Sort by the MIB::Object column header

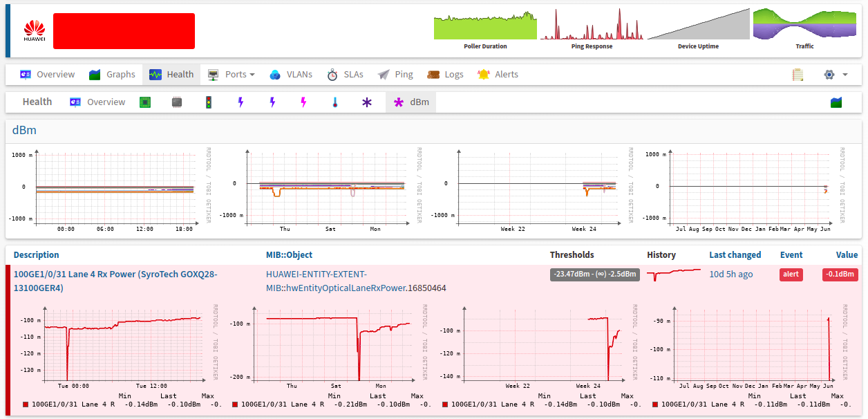(289, 255)
